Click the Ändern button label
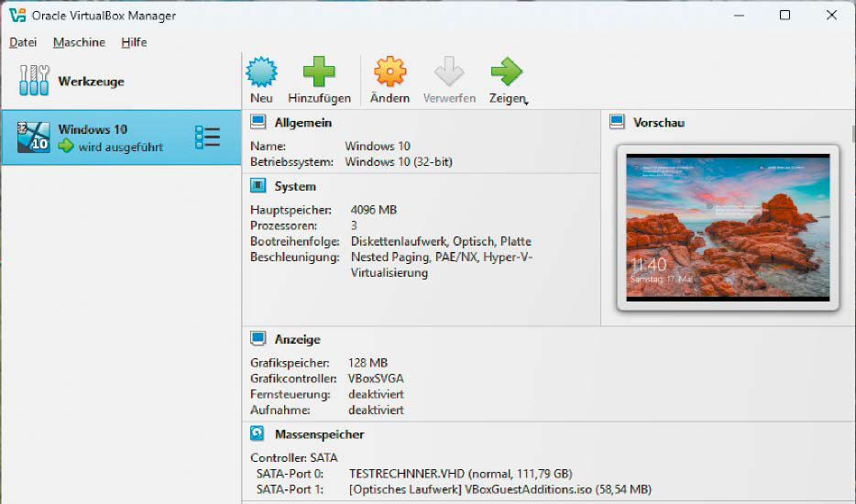The image size is (856, 504). (390, 98)
